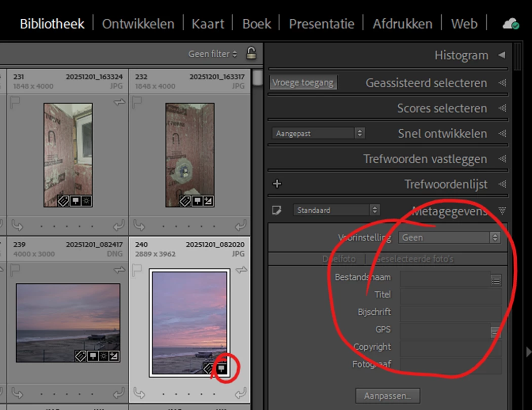532x410 pixels.
Task: Switch to the Web module
Action: (464, 24)
